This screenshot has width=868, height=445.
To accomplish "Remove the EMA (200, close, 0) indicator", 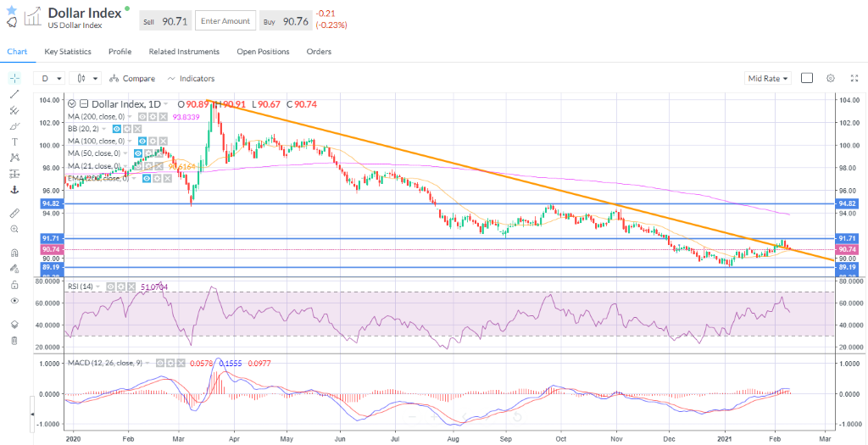I will (x=168, y=178).
